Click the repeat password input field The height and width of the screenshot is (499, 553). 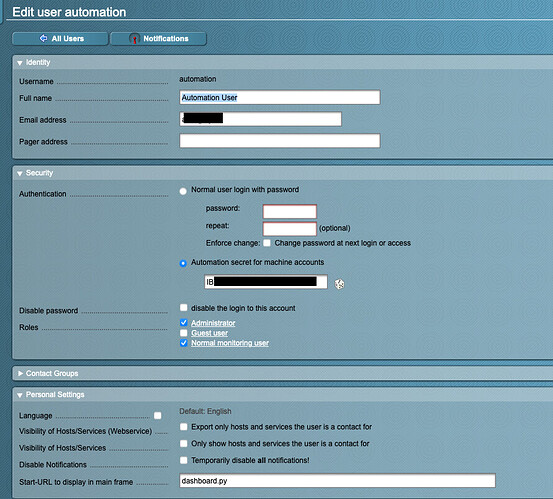[x=290, y=229]
